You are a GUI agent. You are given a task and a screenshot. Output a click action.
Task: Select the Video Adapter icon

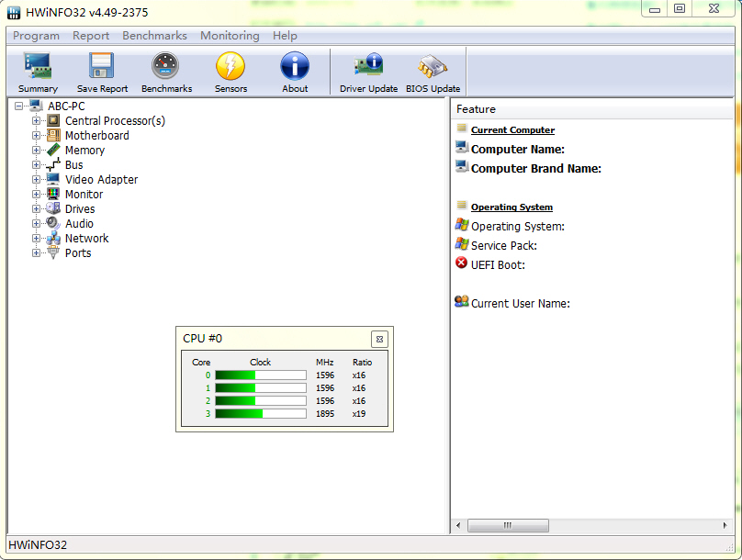(x=53, y=179)
